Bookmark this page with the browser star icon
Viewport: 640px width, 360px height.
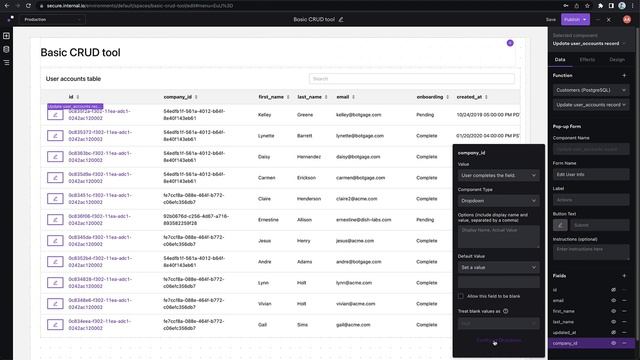click(587, 6)
